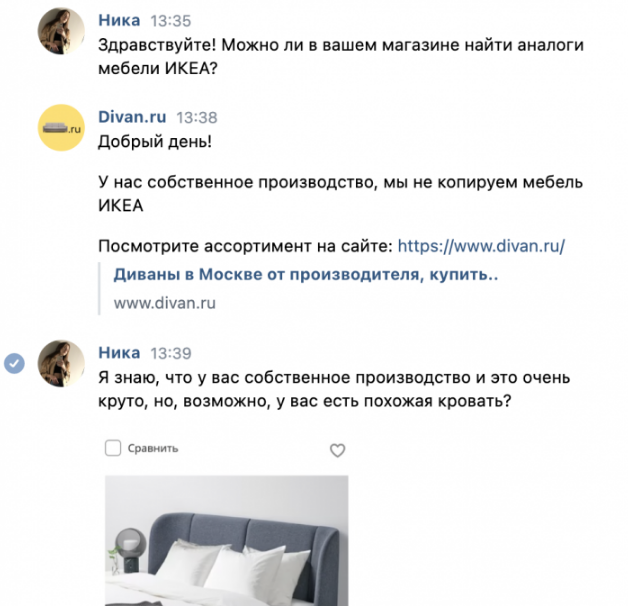Deselect the blue checkmark beside the 13:39 message
Image resolution: width=628 pixels, height=606 pixels.
(x=14, y=364)
